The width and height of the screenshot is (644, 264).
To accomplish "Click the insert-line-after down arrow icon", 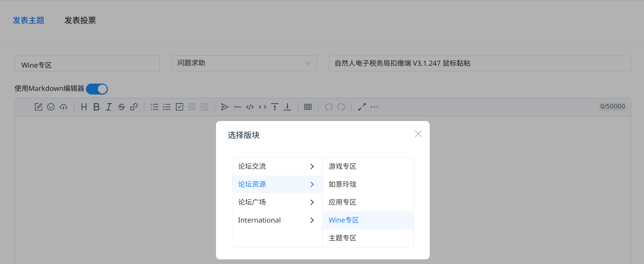I will coord(287,107).
